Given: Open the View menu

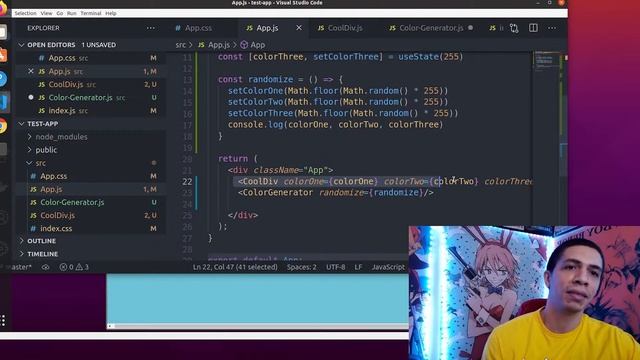Looking at the screenshot, I should pyautogui.click(x=46, y=13).
